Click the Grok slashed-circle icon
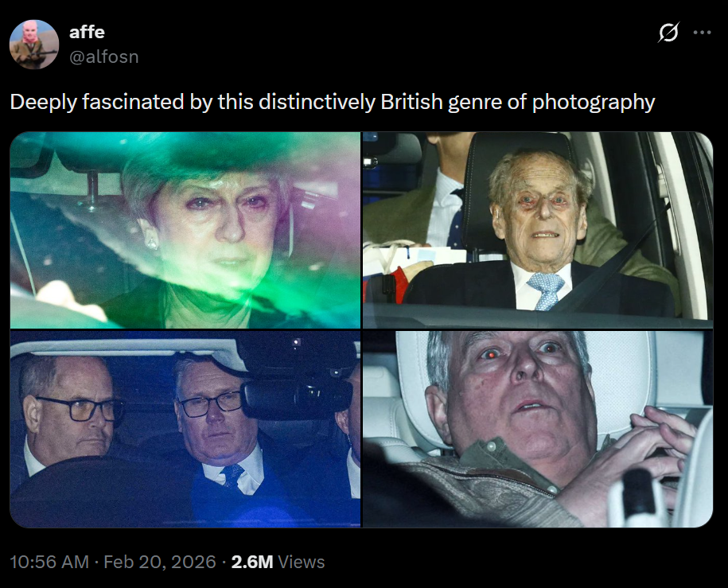The image size is (728, 588). pos(668,32)
